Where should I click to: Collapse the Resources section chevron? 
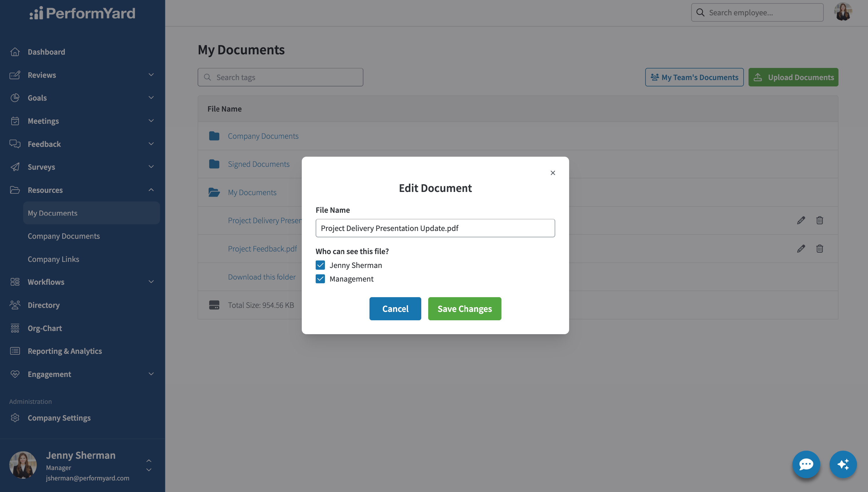[x=151, y=190]
